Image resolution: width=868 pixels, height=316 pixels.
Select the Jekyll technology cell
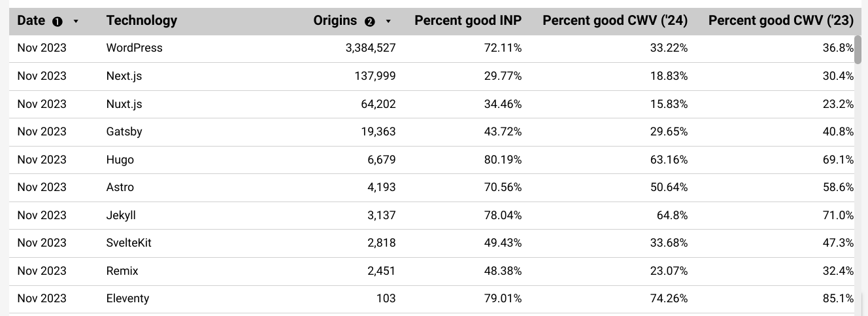pos(121,215)
